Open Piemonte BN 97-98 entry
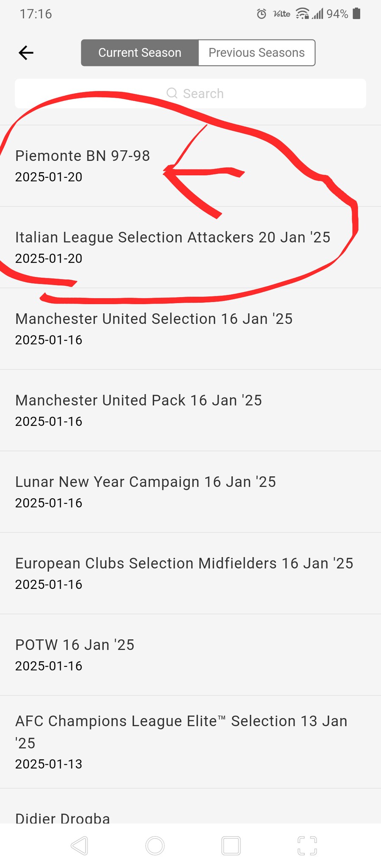 (83, 166)
